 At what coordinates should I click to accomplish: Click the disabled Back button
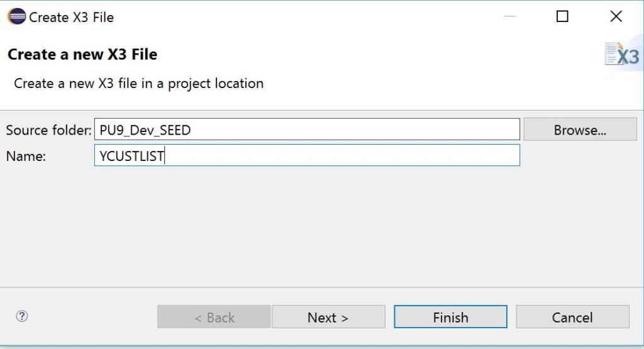[214, 318]
